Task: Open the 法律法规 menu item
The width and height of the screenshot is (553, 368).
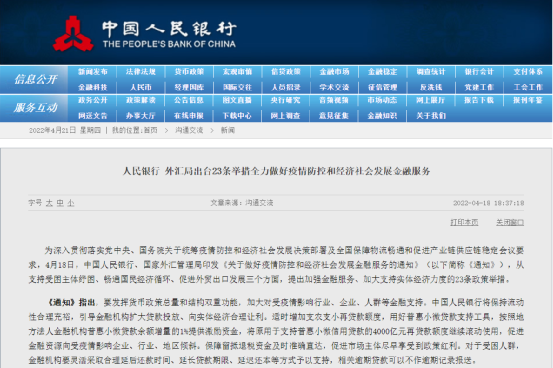Action: [141, 72]
